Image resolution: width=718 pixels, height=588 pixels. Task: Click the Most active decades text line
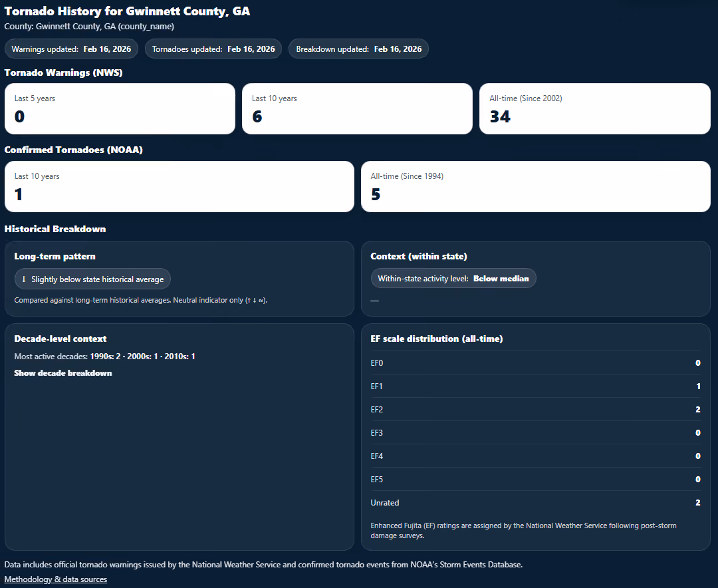pos(105,357)
